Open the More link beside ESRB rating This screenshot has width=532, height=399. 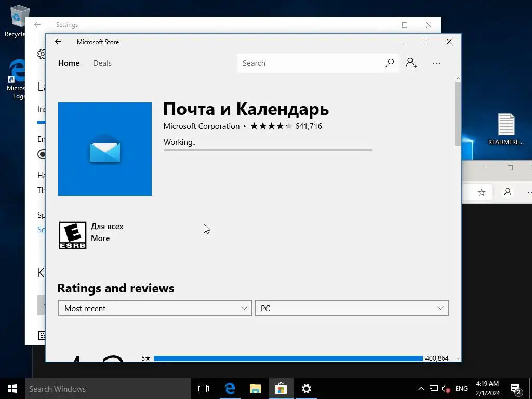[x=100, y=238]
